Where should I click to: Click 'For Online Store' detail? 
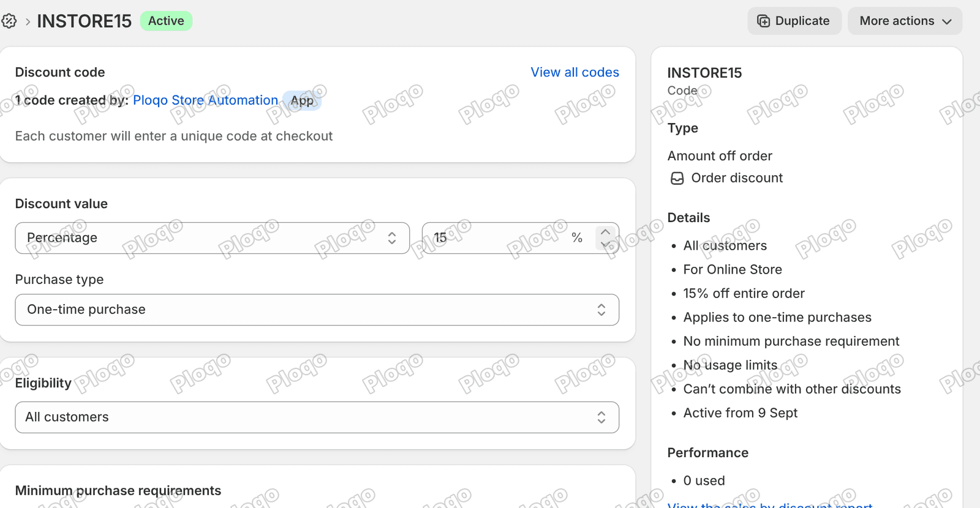pyautogui.click(x=733, y=269)
